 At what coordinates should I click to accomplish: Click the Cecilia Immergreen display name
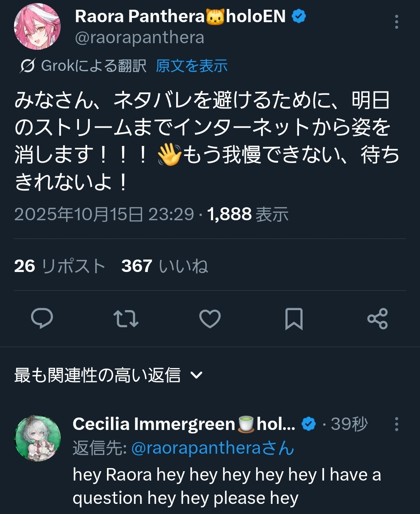(154, 424)
